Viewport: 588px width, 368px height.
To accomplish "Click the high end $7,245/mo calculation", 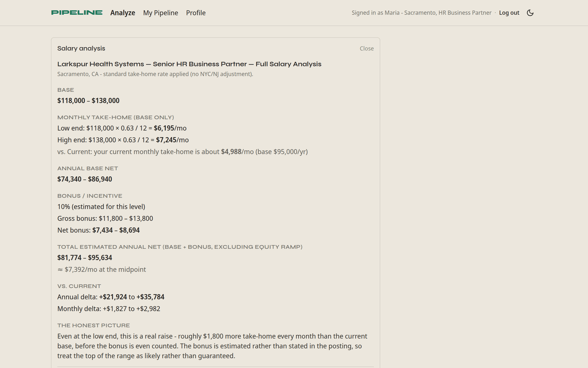I will [123, 140].
